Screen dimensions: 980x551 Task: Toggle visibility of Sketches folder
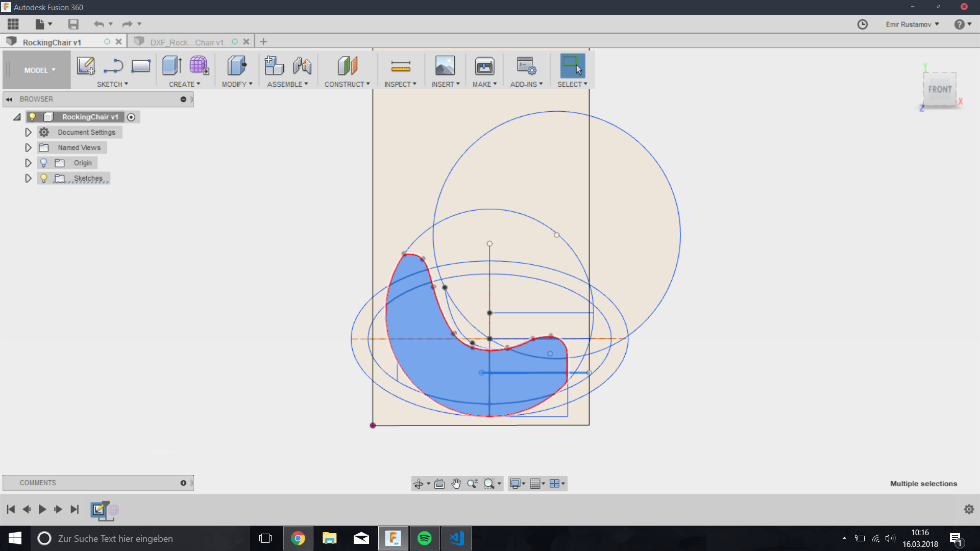tap(44, 178)
